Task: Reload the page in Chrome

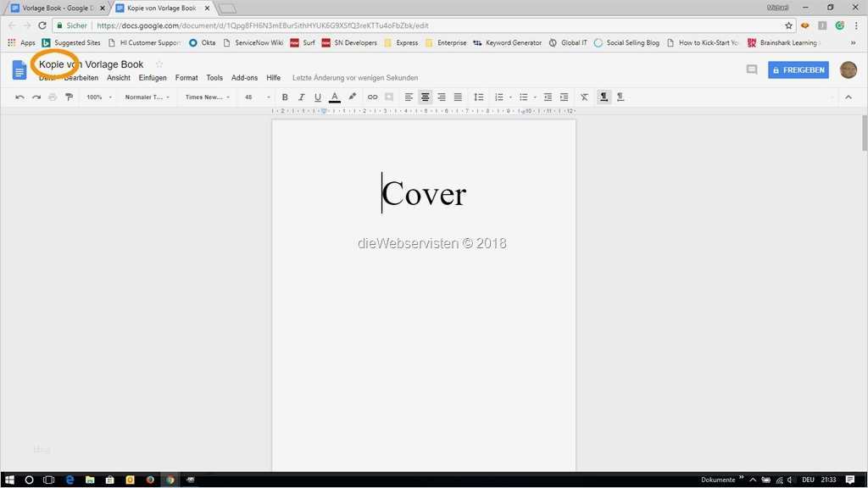Action: pyautogui.click(x=42, y=25)
